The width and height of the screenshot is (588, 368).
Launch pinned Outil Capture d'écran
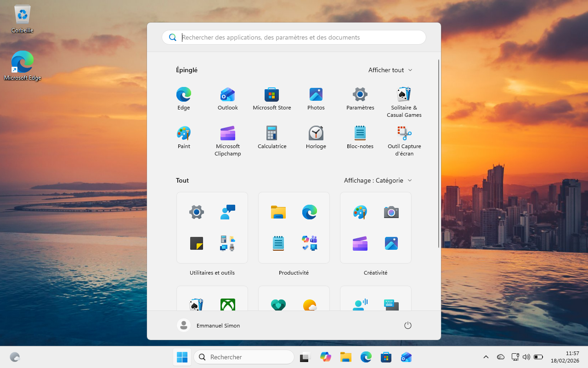tap(404, 141)
